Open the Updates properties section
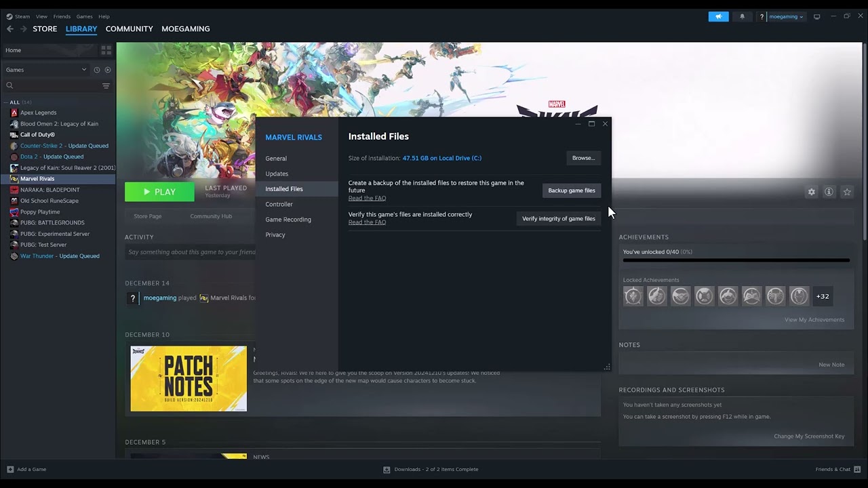 point(277,174)
